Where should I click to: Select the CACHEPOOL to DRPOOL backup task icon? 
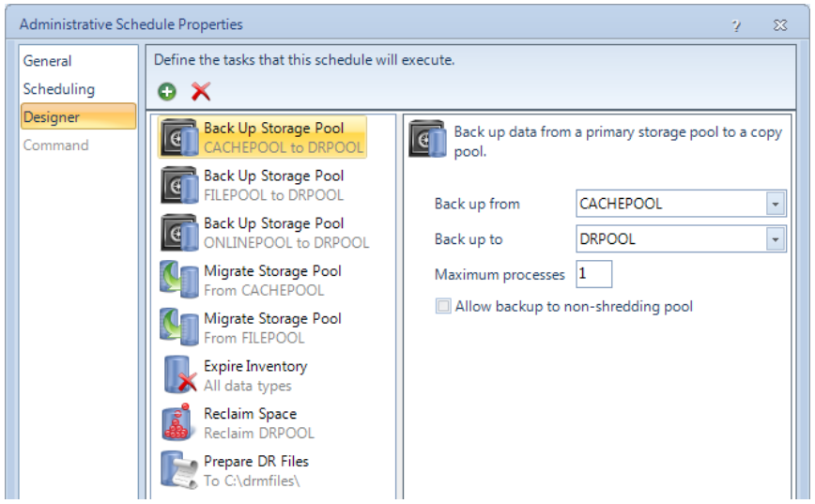pyautogui.click(x=179, y=137)
